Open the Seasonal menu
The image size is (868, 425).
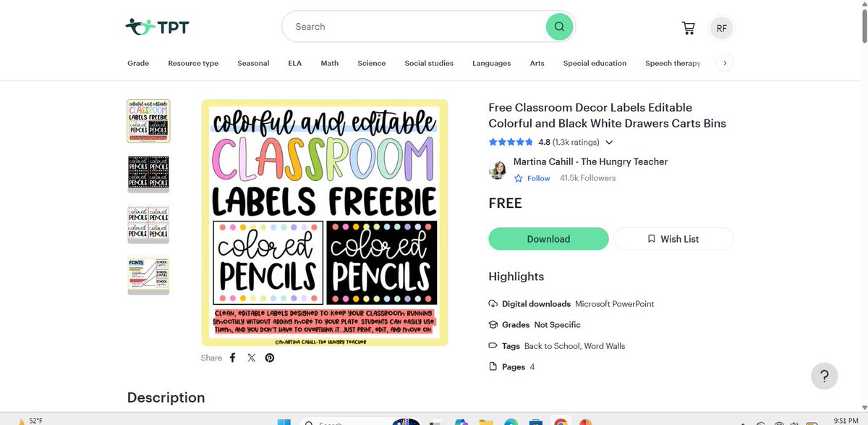[253, 63]
